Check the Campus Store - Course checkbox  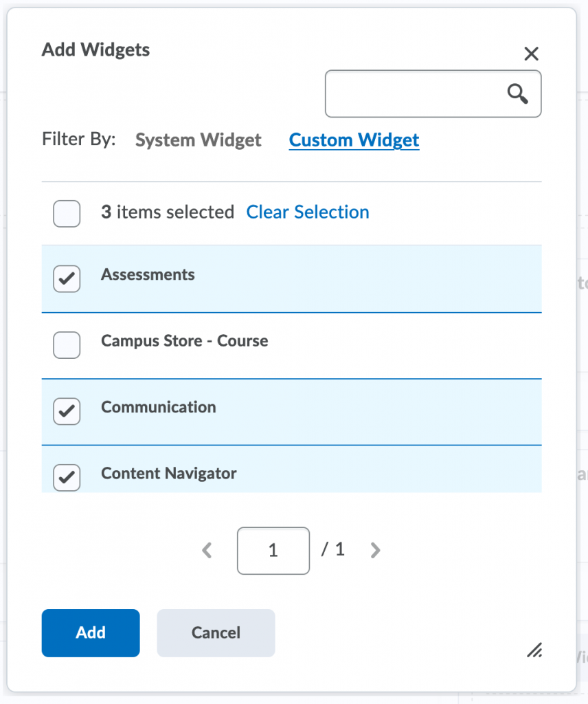click(67, 345)
